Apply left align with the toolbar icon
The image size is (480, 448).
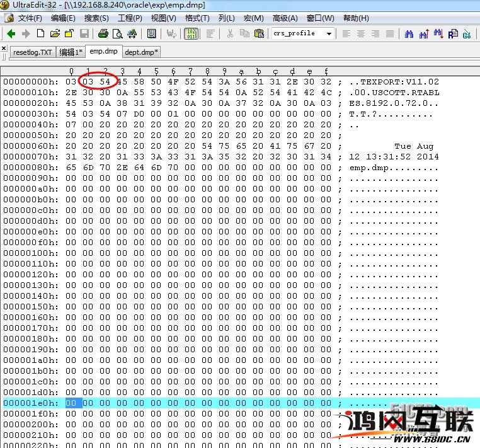click(x=346, y=33)
